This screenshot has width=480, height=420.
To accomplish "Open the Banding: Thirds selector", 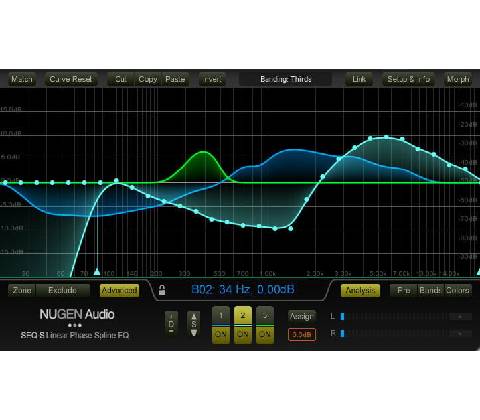I will click(286, 79).
